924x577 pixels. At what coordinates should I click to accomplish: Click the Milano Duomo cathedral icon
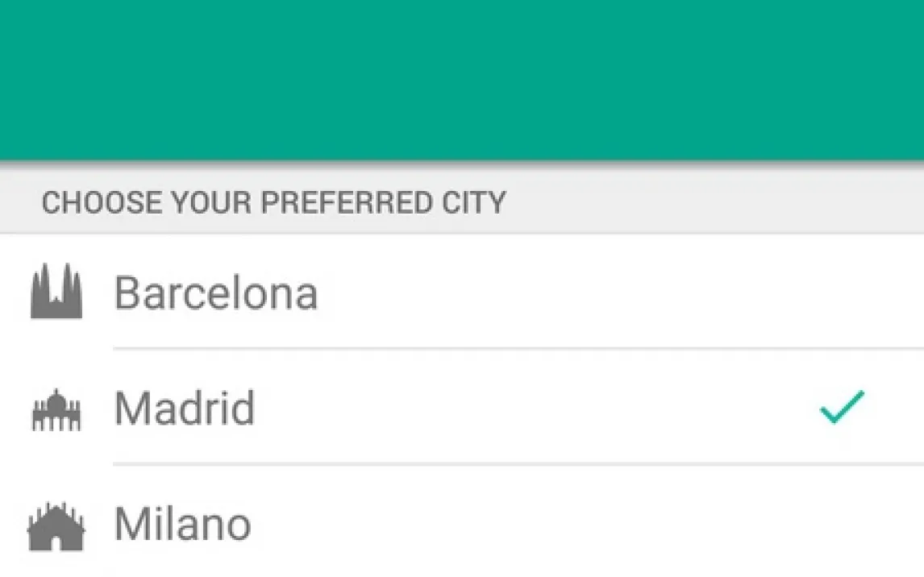pos(56,526)
